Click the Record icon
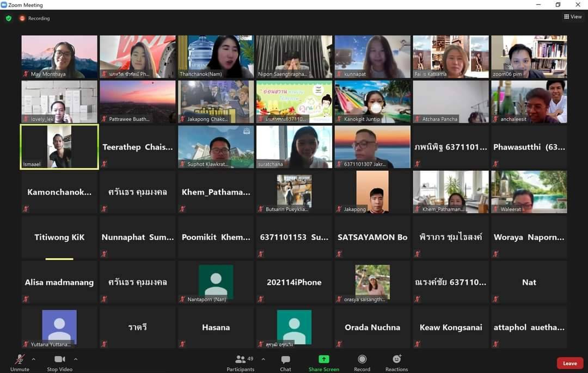The width and height of the screenshot is (588, 373). click(x=362, y=359)
